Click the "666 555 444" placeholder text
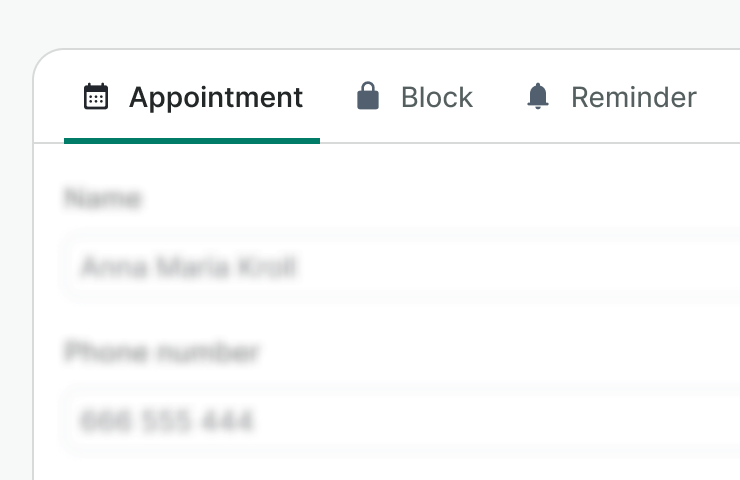740x480 pixels. click(x=166, y=420)
